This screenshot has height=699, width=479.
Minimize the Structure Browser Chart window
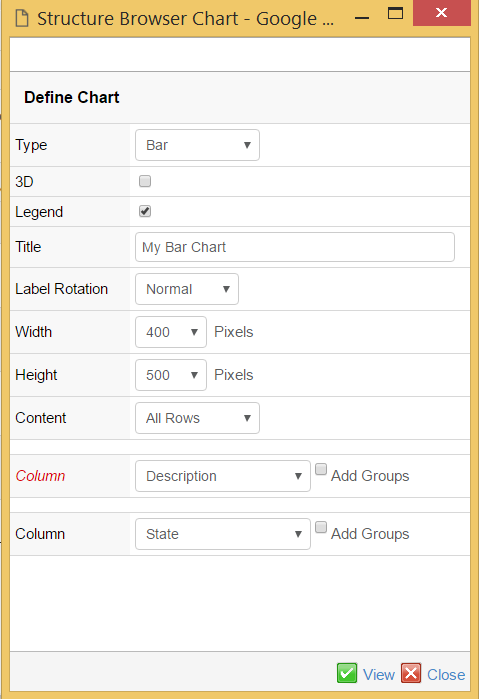tap(362, 18)
